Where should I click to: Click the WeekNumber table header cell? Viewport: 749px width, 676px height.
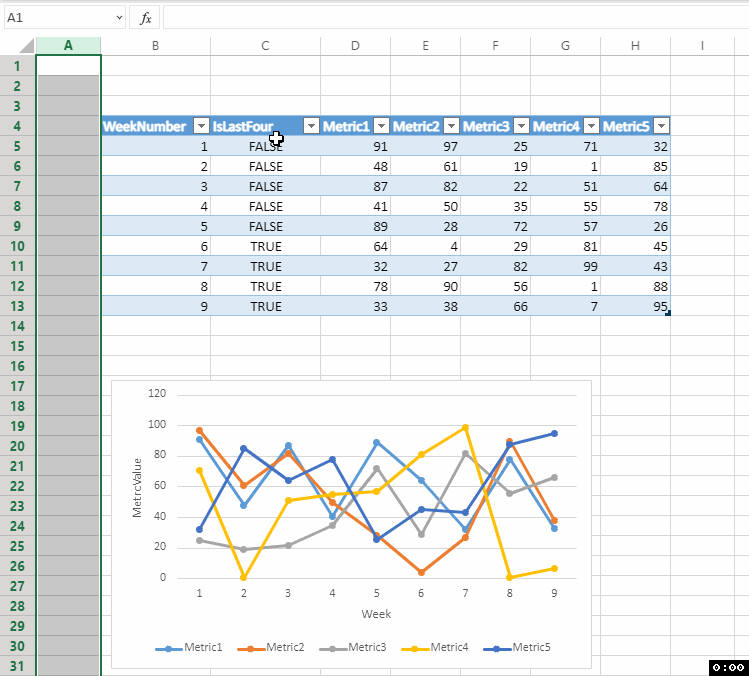point(156,126)
